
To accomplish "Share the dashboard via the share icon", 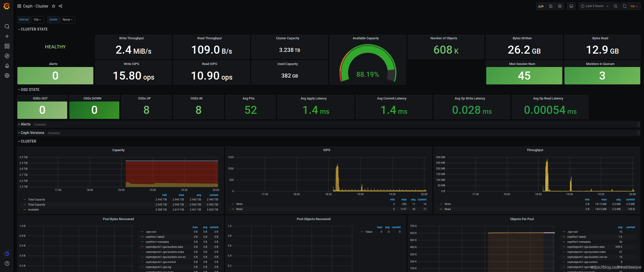I will 60,6.
